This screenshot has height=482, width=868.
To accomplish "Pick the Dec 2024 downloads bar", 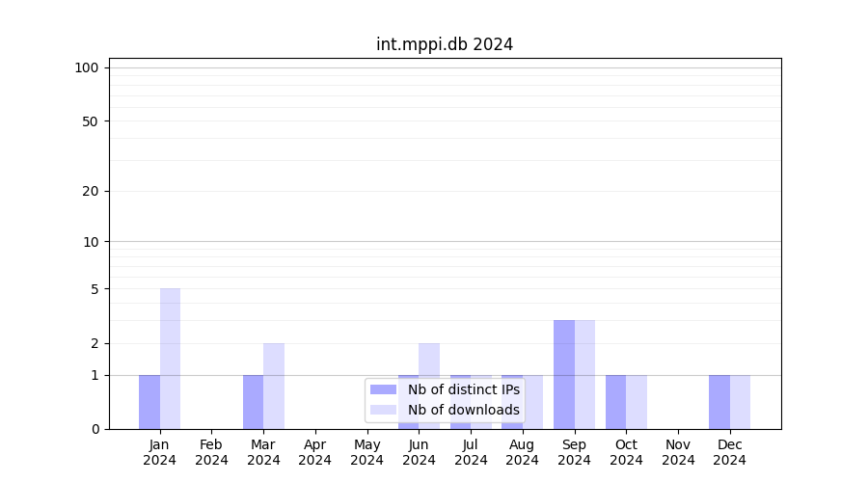I will (x=740, y=402).
